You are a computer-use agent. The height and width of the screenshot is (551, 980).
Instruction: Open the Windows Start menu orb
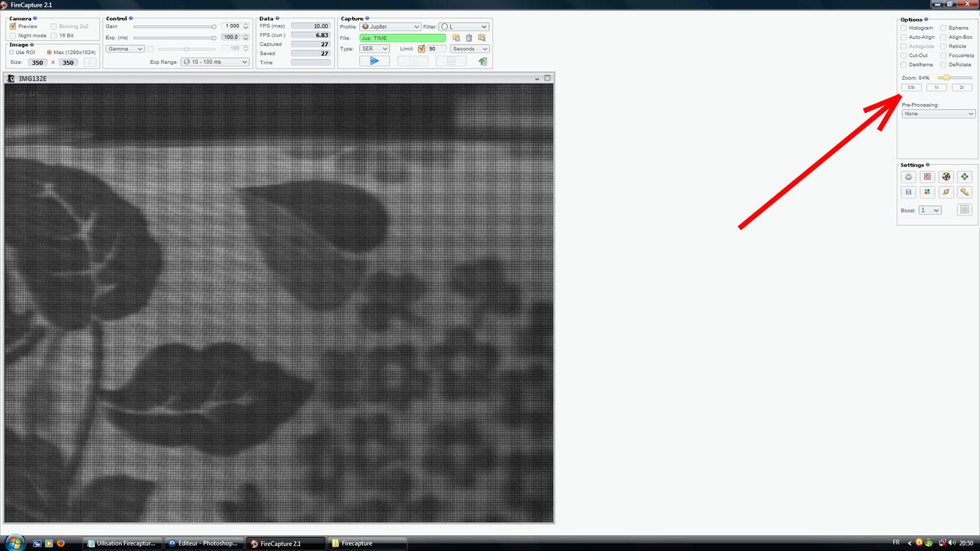click(14, 543)
